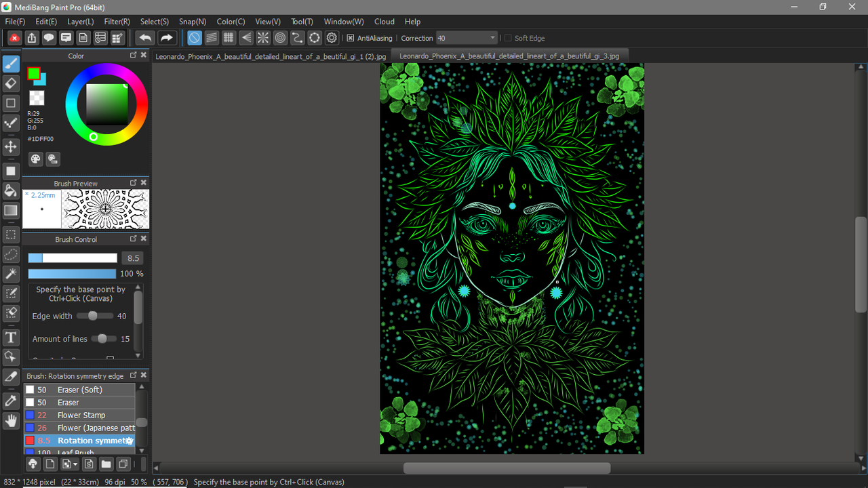Select the Flower (Japanese pattern) brush

80,428
